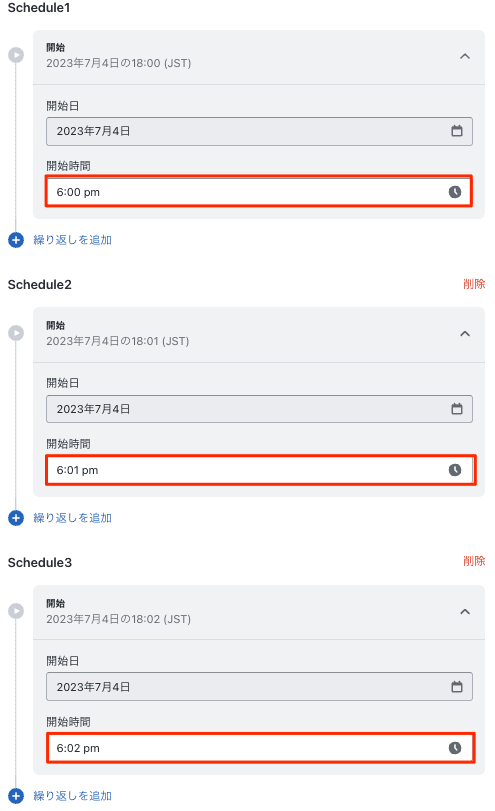The width and height of the screenshot is (495, 811).
Task: Click clock icon in 6:00 pm field
Action: point(455,192)
